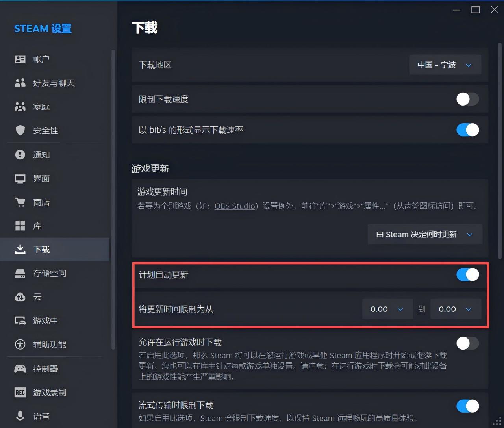Enable 允许在运行游戏时下载 toggle
The height and width of the screenshot is (428, 504).
[468, 343]
